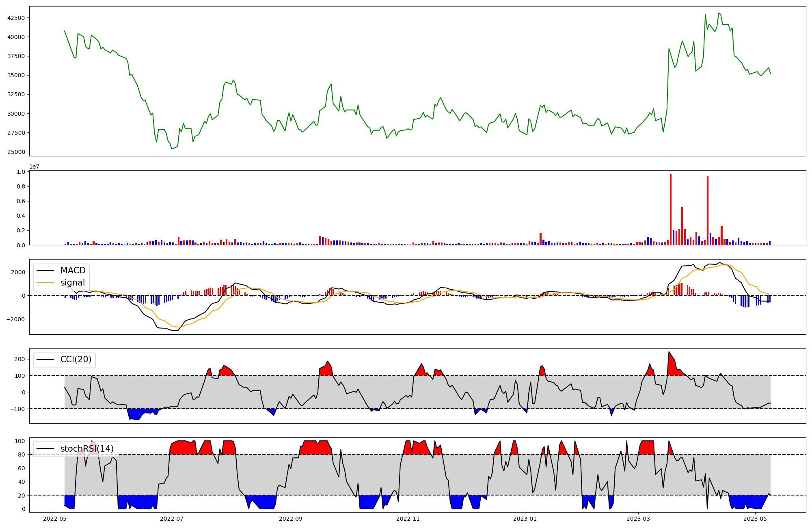Click the tallest red volume bar
This screenshot has width=812, height=528.
671,209
